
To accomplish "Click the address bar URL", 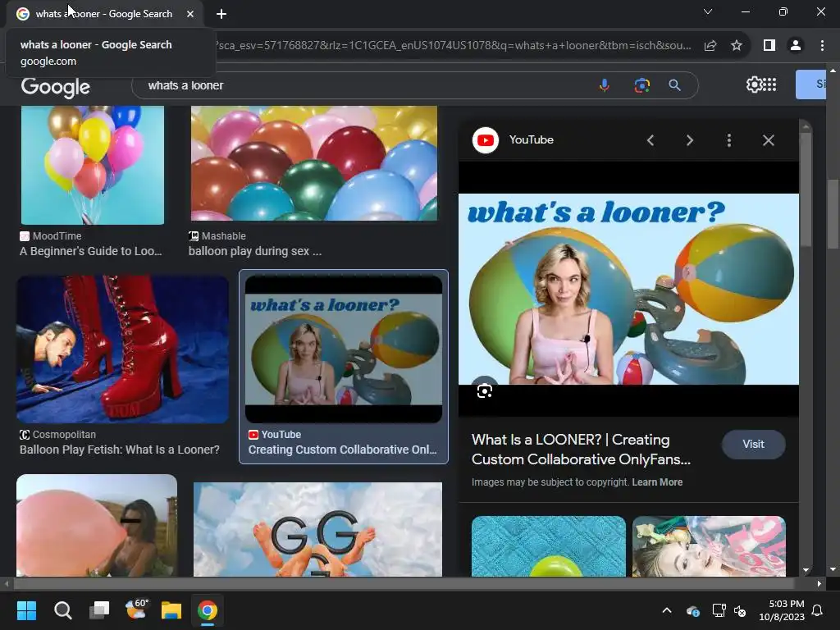I will click(x=454, y=46).
